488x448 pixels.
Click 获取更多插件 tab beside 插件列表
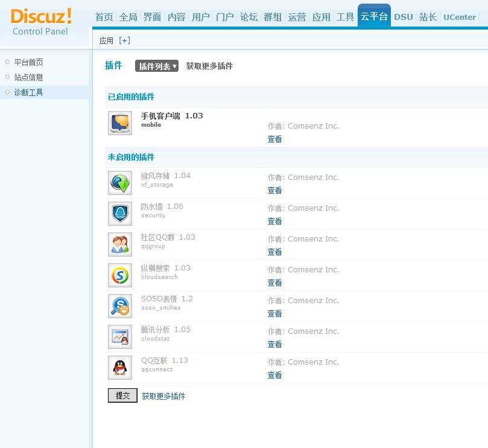[x=209, y=66]
